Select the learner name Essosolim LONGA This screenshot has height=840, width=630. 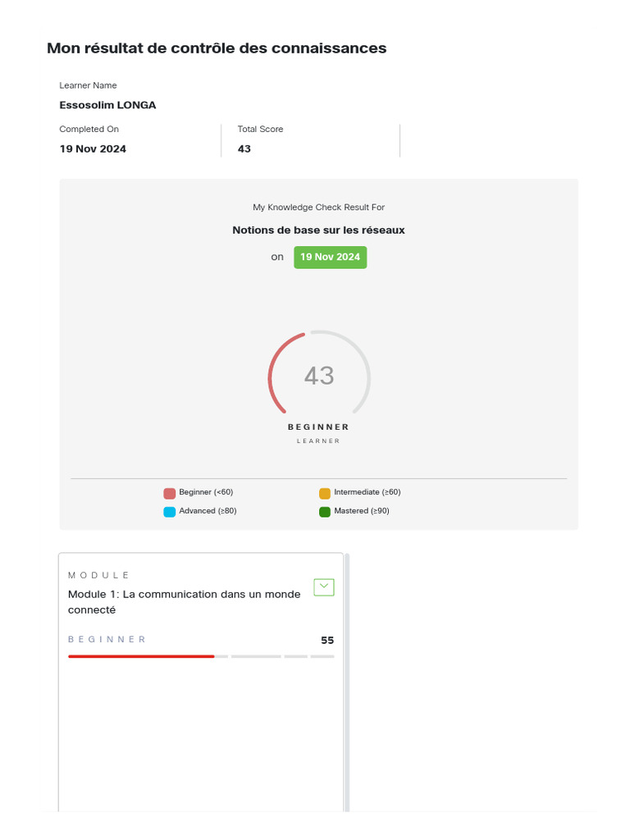click(107, 105)
